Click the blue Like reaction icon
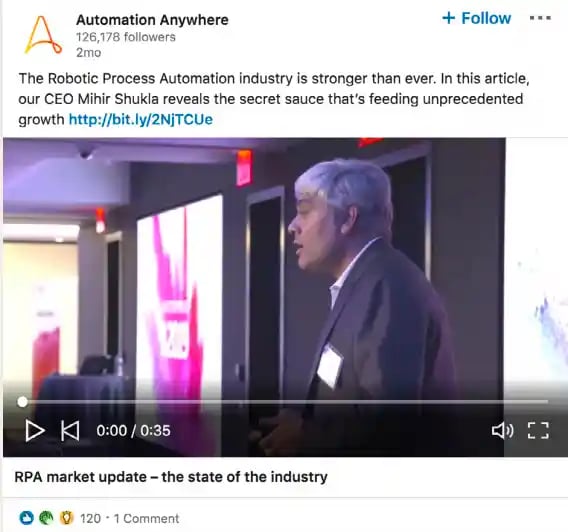The image size is (568, 532). (26, 518)
